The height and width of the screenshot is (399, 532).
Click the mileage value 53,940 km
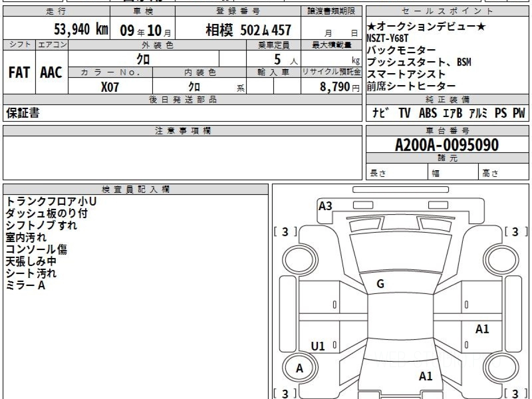(81, 30)
